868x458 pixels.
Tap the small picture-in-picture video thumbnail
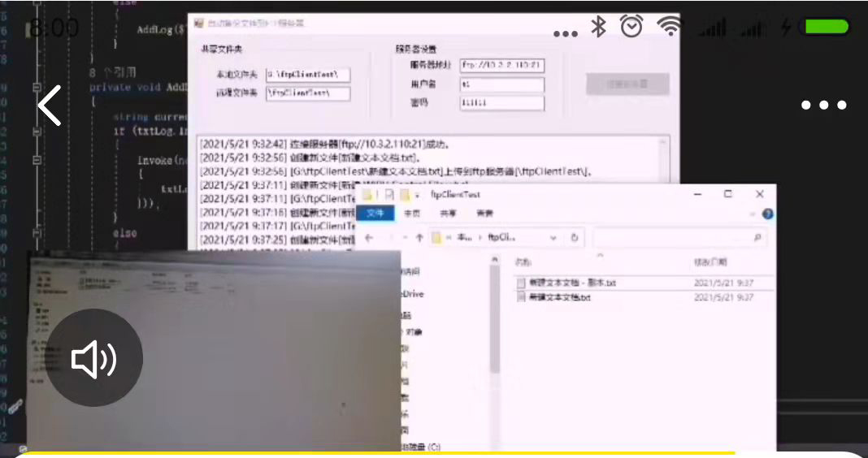tap(214, 350)
